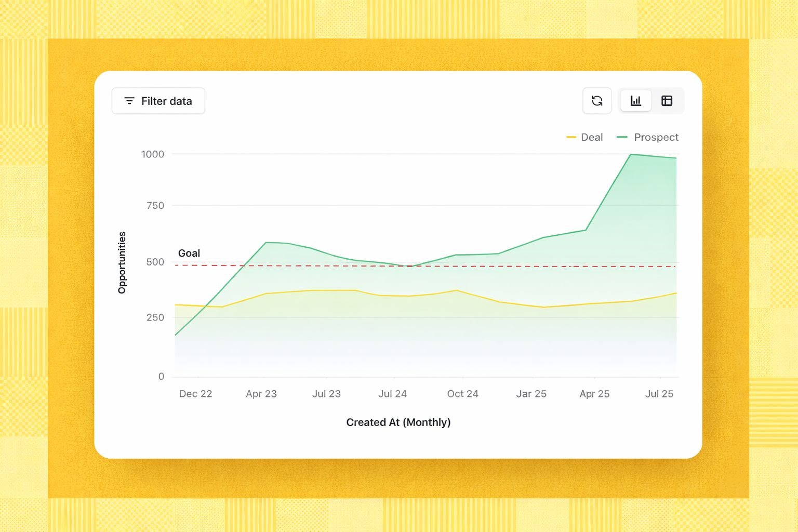The width and height of the screenshot is (798, 532).
Task: Select the table tab in the view switcher
Action: pos(667,101)
